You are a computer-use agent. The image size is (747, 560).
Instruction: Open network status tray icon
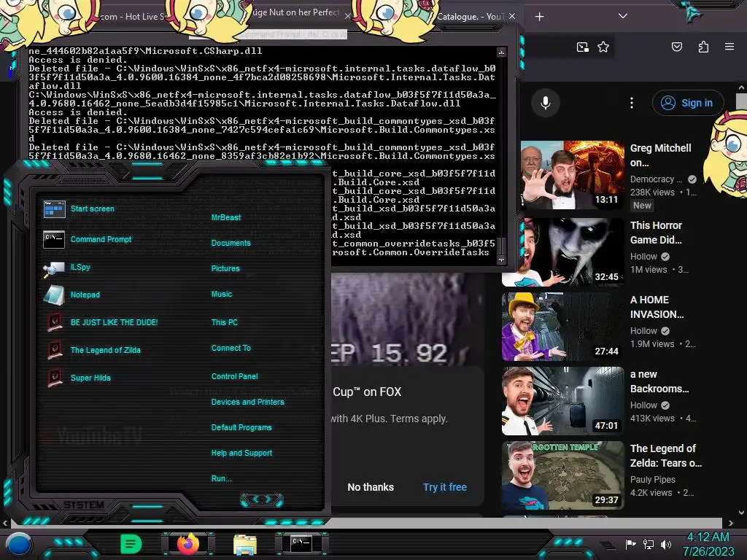(648, 544)
